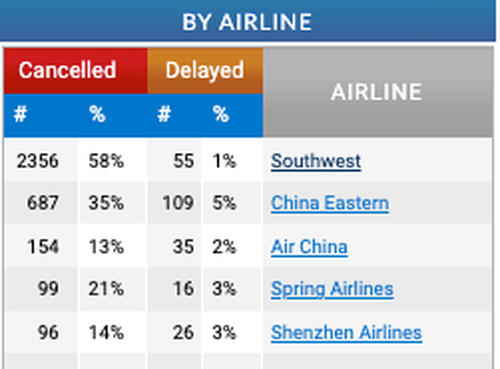This screenshot has height=369, width=500.
Task: Click the BY AIRLINE title bar
Action: (247, 21)
